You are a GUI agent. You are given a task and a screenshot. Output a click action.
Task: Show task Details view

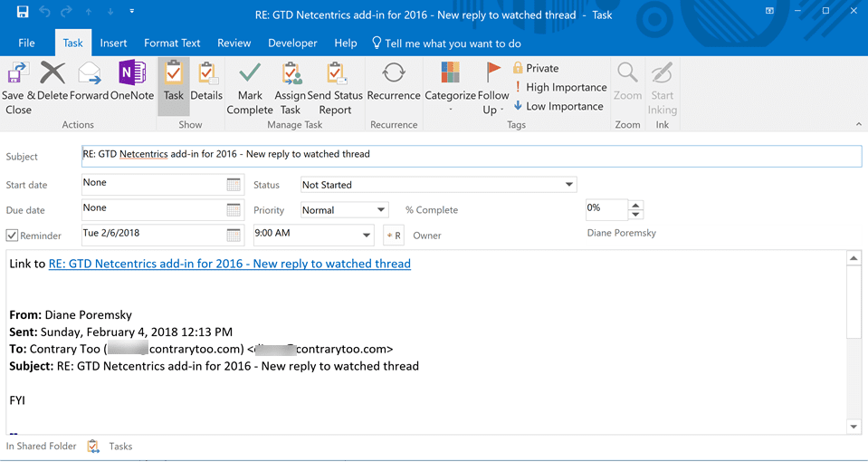tap(206, 82)
